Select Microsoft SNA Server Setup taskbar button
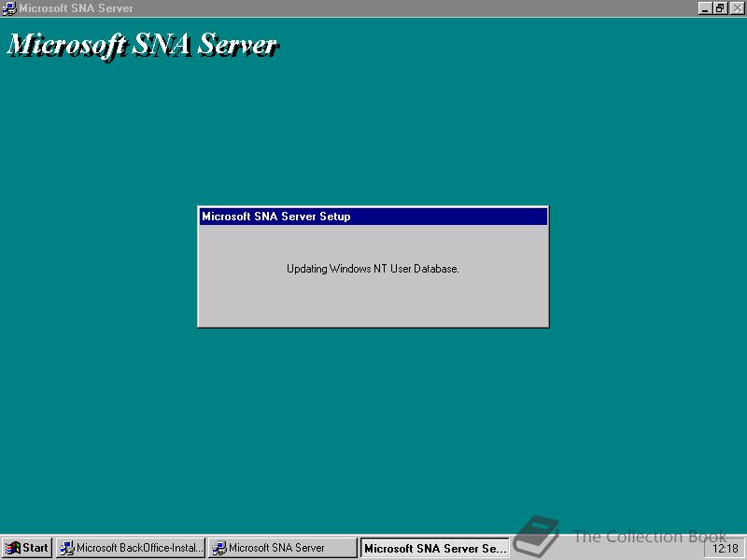This screenshot has width=747, height=560. coord(434,548)
